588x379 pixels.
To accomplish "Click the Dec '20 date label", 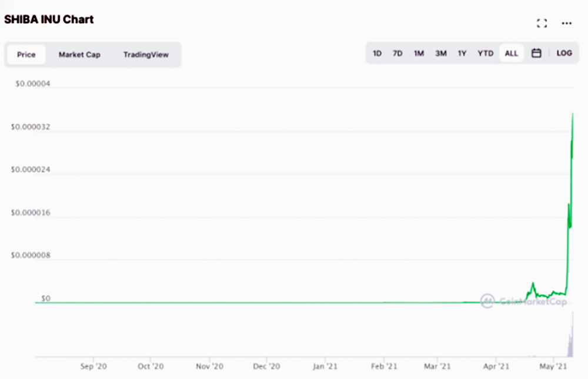I will pyautogui.click(x=266, y=366).
